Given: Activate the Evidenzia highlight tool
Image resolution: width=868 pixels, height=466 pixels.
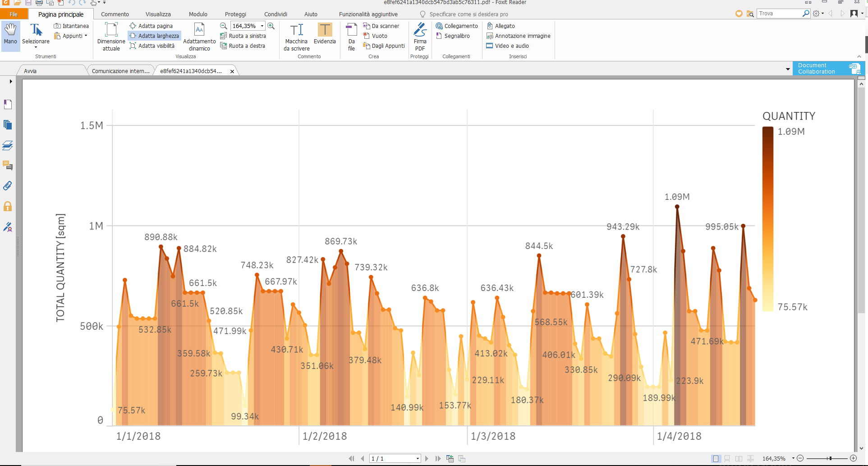Looking at the screenshot, I should tap(325, 34).
